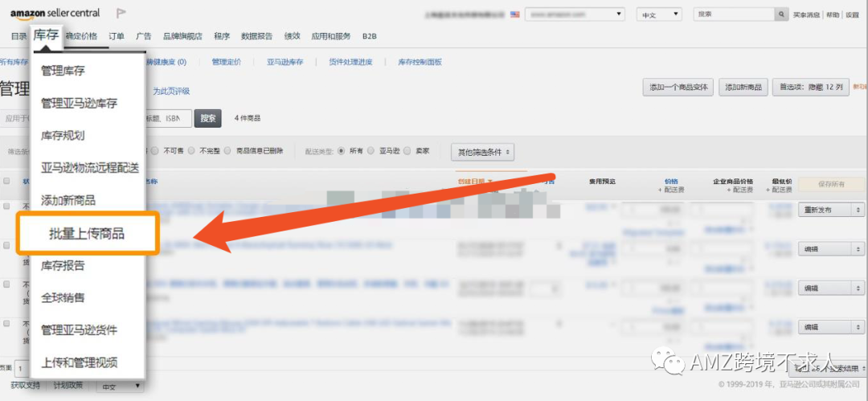868x401 pixels.
Task: Select the 不可售 radio button
Action: point(154,150)
